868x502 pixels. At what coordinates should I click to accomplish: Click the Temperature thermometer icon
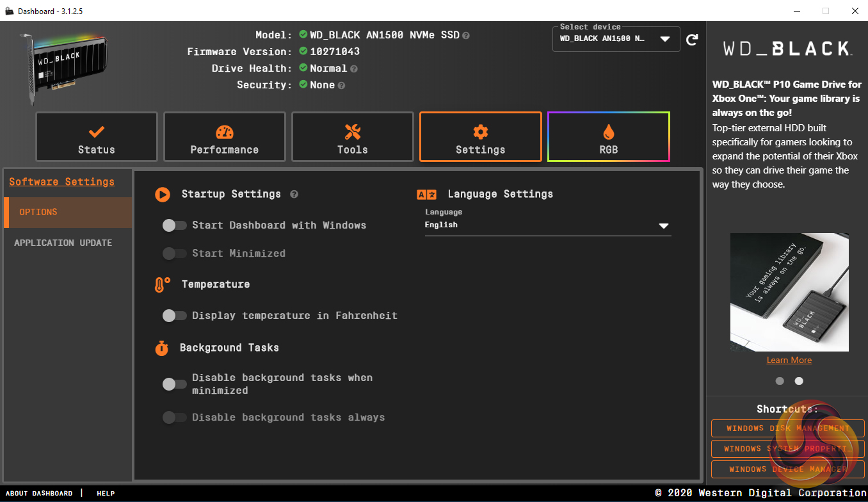click(x=163, y=285)
